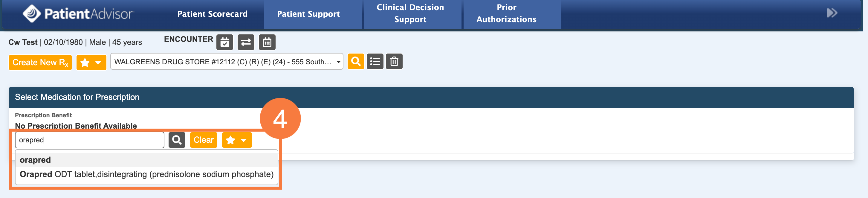The width and height of the screenshot is (868, 198).
Task: Select the Orapred ODT tablet suggestion
Action: (x=146, y=174)
